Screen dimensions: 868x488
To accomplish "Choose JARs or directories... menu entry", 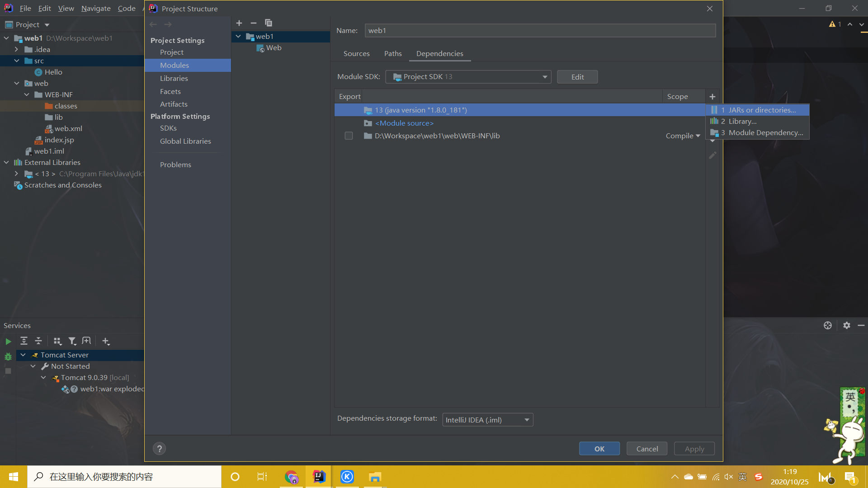I will click(x=758, y=110).
